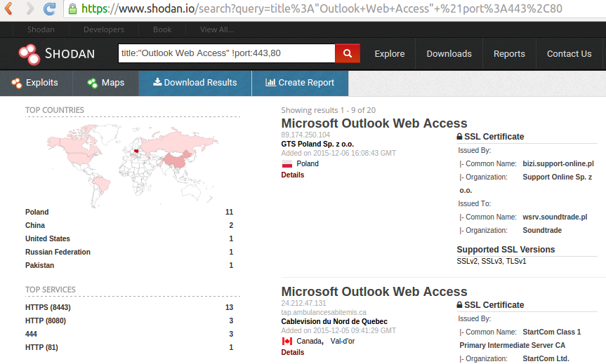
Task: Click wsrv.soundtrade.pl common name
Action: pyautogui.click(x=555, y=217)
